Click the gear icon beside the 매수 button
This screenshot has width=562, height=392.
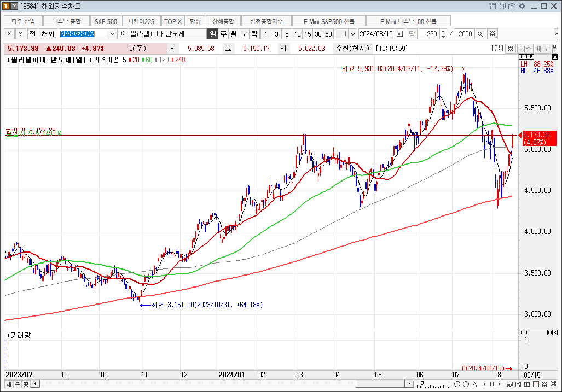[x=510, y=49]
